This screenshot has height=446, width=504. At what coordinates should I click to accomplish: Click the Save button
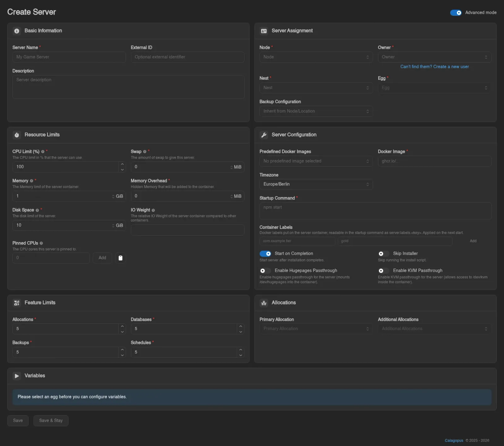(x=18, y=420)
